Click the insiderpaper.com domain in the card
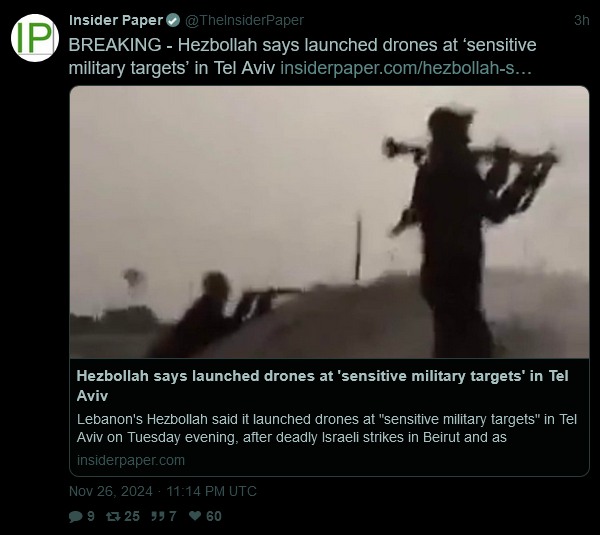 [x=131, y=460]
